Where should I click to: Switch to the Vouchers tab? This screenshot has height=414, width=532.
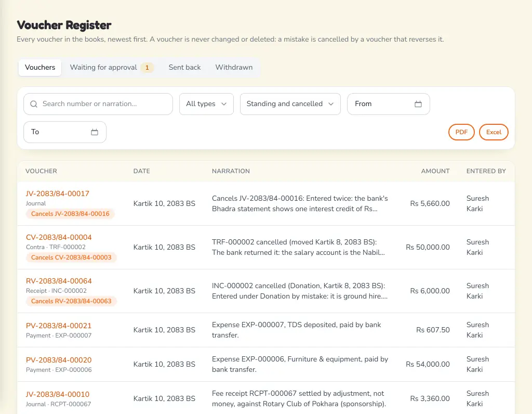pyautogui.click(x=39, y=67)
